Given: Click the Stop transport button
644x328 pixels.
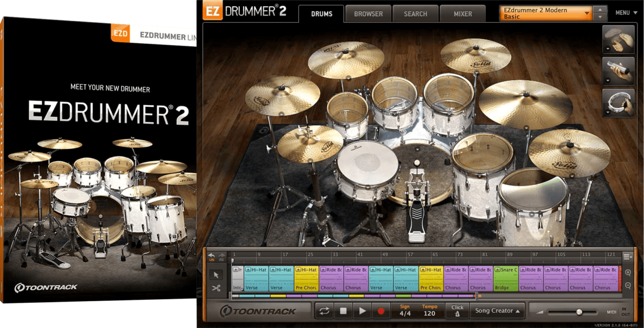Looking at the screenshot, I should click(343, 311).
